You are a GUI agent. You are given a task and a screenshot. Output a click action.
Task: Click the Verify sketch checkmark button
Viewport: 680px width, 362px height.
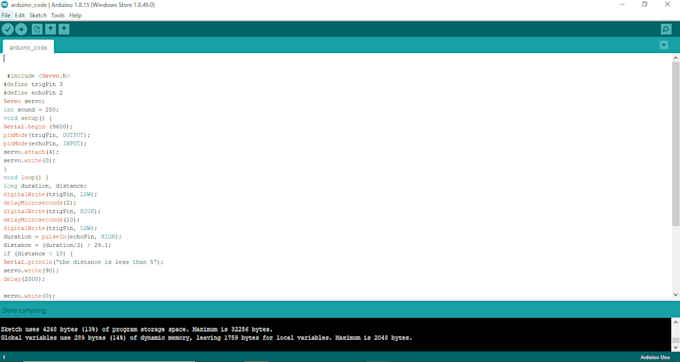pos(8,29)
